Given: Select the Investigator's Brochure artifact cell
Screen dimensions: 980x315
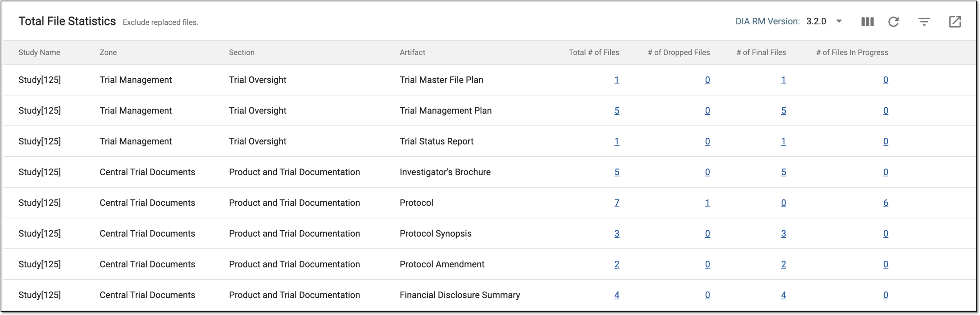Looking at the screenshot, I should click(445, 172).
